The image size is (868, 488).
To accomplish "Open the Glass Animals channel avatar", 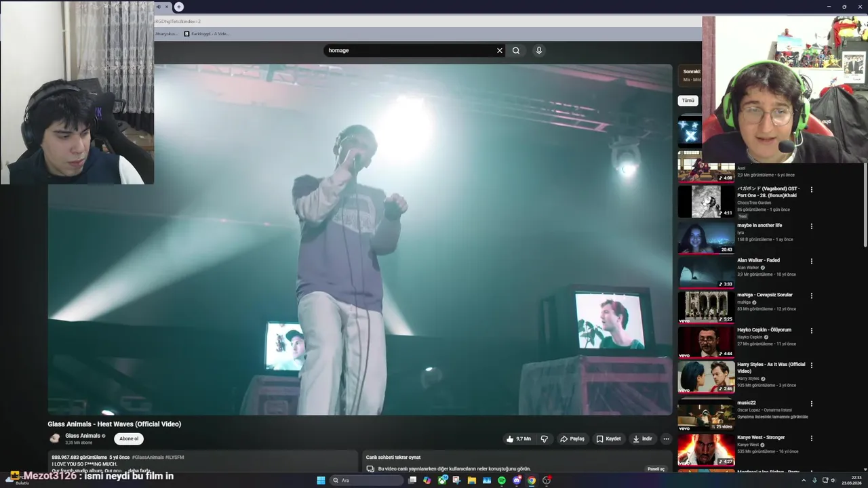I will [x=55, y=439].
